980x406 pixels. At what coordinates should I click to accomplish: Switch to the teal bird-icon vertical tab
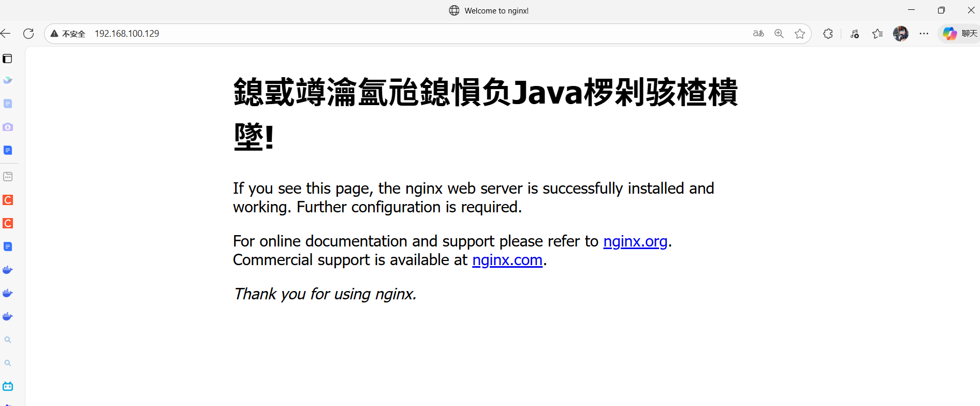tap(7, 80)
